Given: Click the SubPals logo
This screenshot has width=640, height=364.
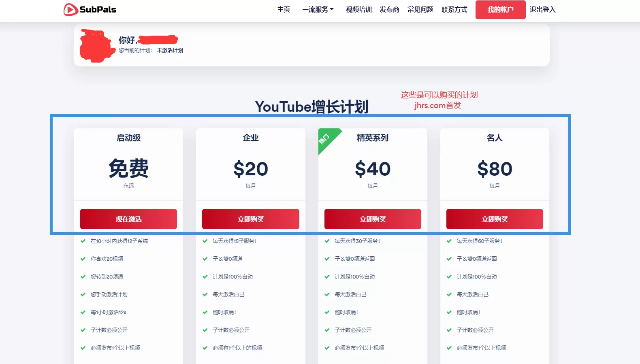Looking at the screenshot, I should (90, 9).
